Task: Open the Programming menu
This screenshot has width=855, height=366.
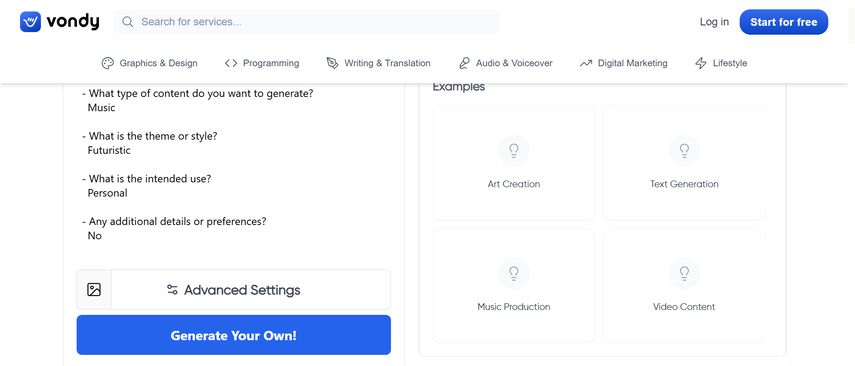Action: click(262, 63)
